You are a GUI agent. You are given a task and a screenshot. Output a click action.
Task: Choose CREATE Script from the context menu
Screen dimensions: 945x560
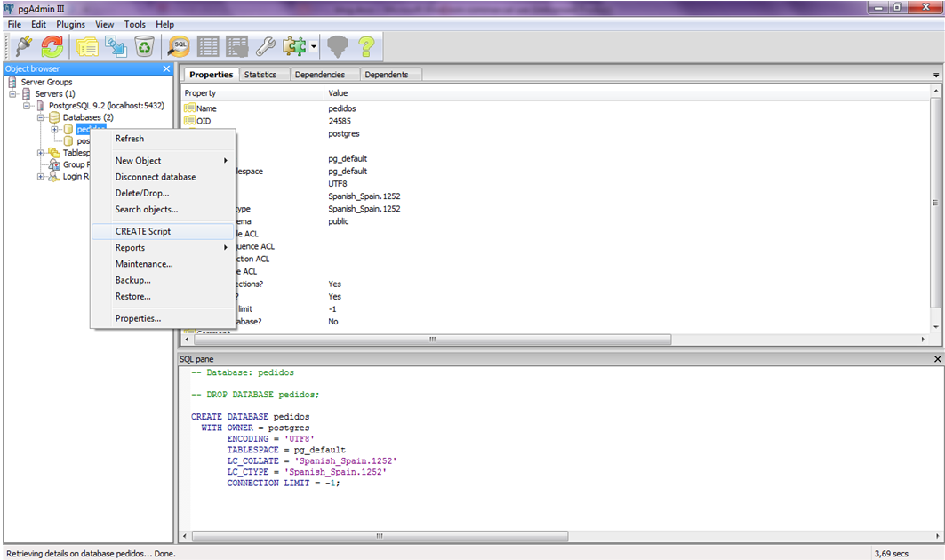click(142, 231)
